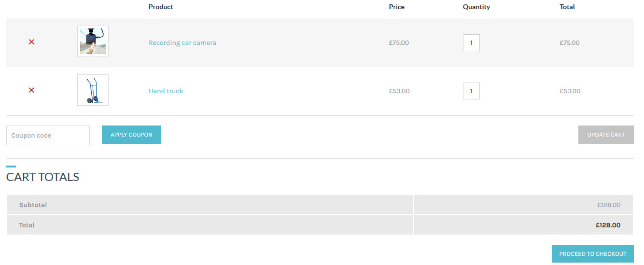Open the Recording car camera thumbnail image
Viewport: 644px width, 265px height.
[x=93, y=42]
